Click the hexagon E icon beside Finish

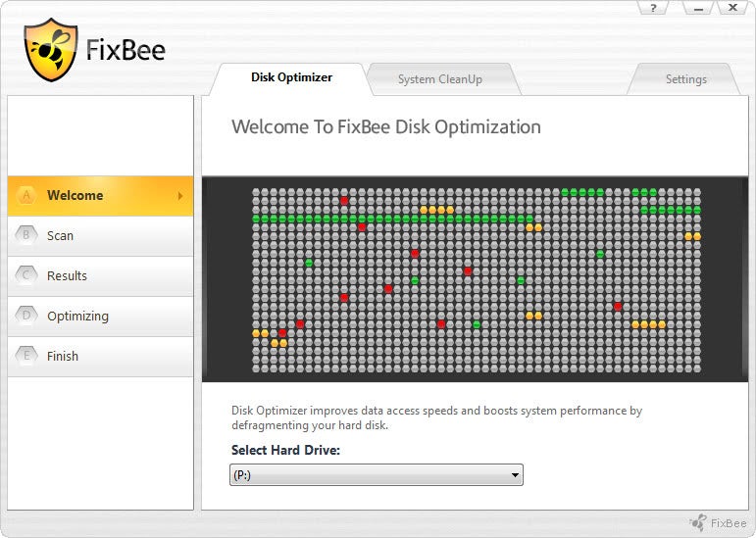(x=26, y=356)
